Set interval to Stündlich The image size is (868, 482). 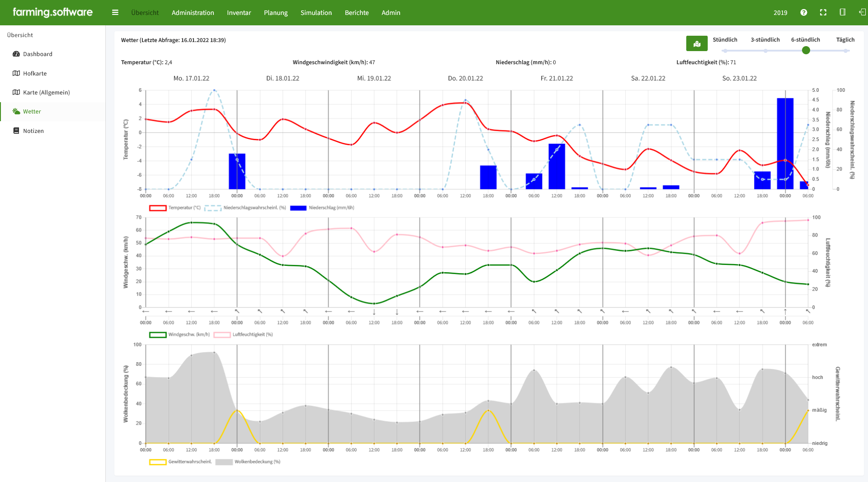point(725,40)
